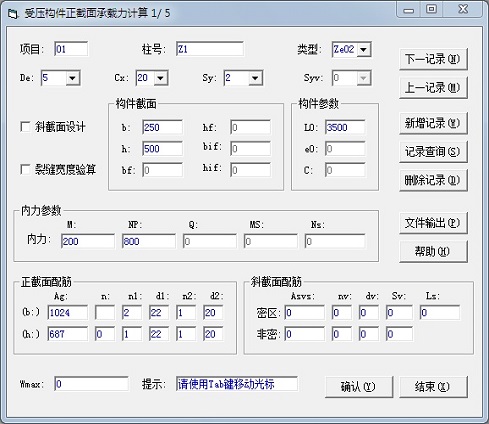Select n1 field in row (b:)
489x424 pixels.
[132, 312]
